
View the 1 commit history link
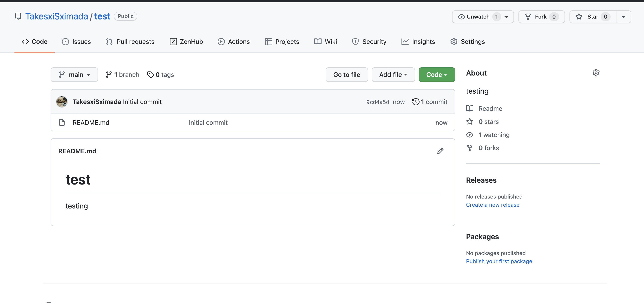pos(430,102)
